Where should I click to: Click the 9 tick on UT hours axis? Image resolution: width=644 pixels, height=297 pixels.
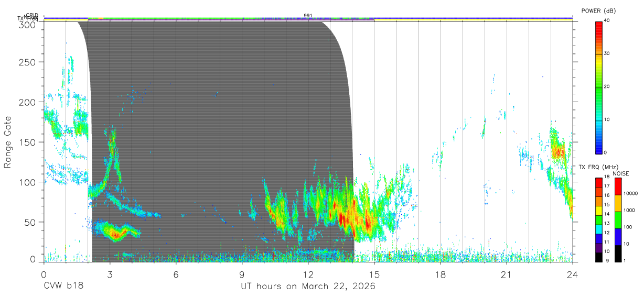[x=242, y=274]
